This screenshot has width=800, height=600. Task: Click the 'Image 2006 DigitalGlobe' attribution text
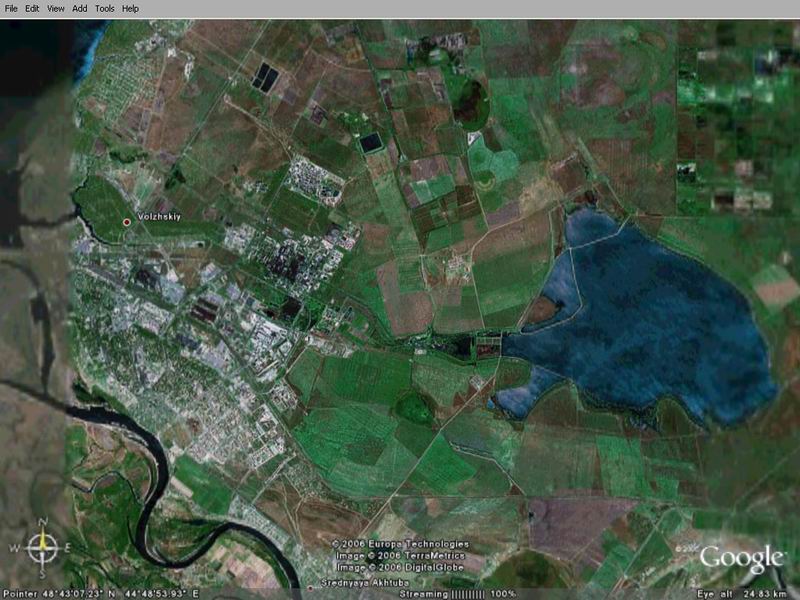coord(400,567)
